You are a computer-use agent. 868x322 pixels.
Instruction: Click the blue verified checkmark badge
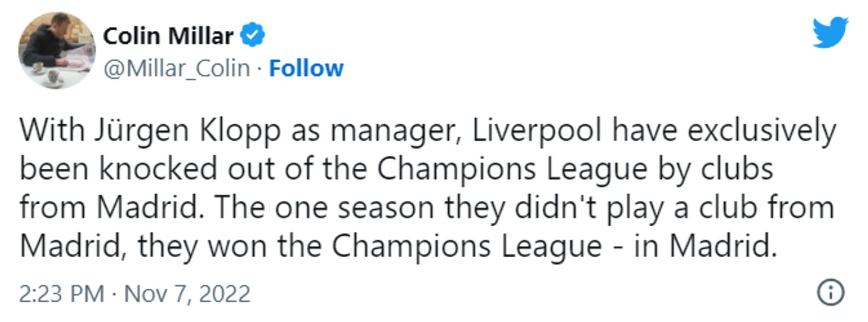[252, 37]
